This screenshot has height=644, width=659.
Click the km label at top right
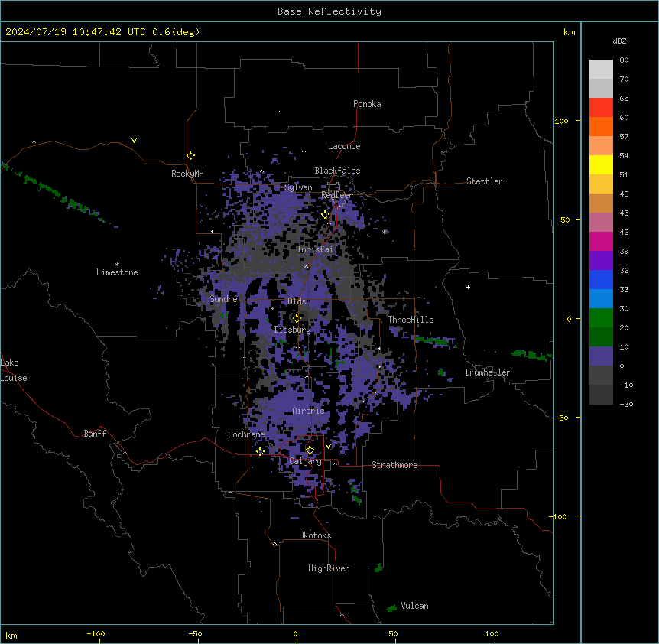click(x=569, y=32)
